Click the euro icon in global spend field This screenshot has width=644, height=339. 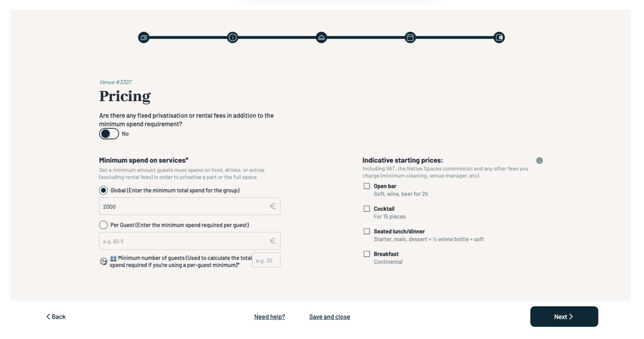point(273,206)
